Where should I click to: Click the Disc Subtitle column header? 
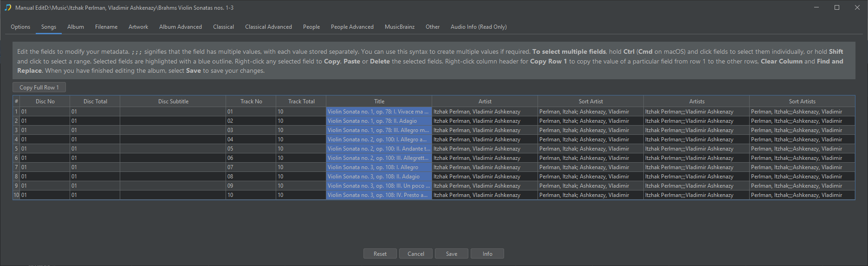click(173, 101)
